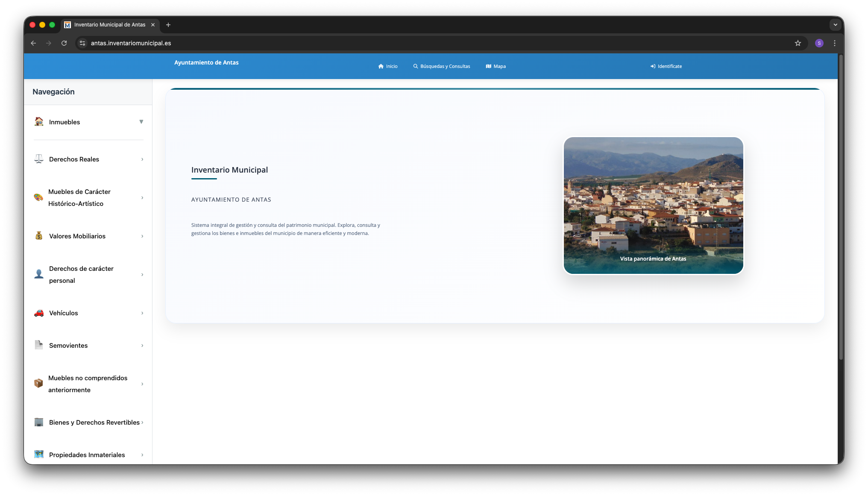Select the Derechos Reales scales icon
This screenshot has height=496, width=868.
coord(38,159)
